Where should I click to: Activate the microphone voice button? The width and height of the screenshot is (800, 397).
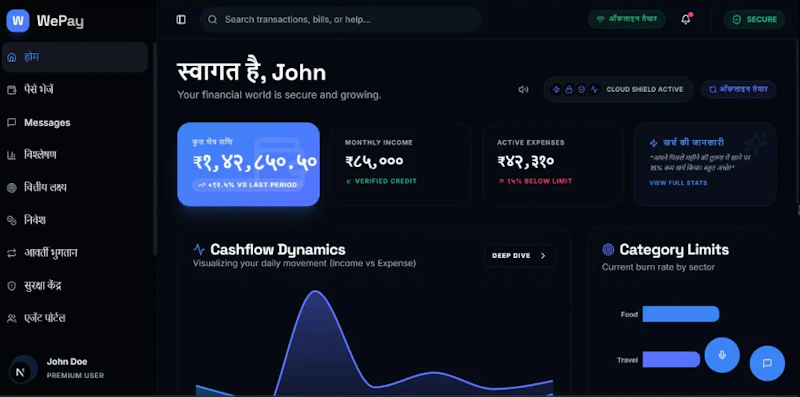coord(722,355)
